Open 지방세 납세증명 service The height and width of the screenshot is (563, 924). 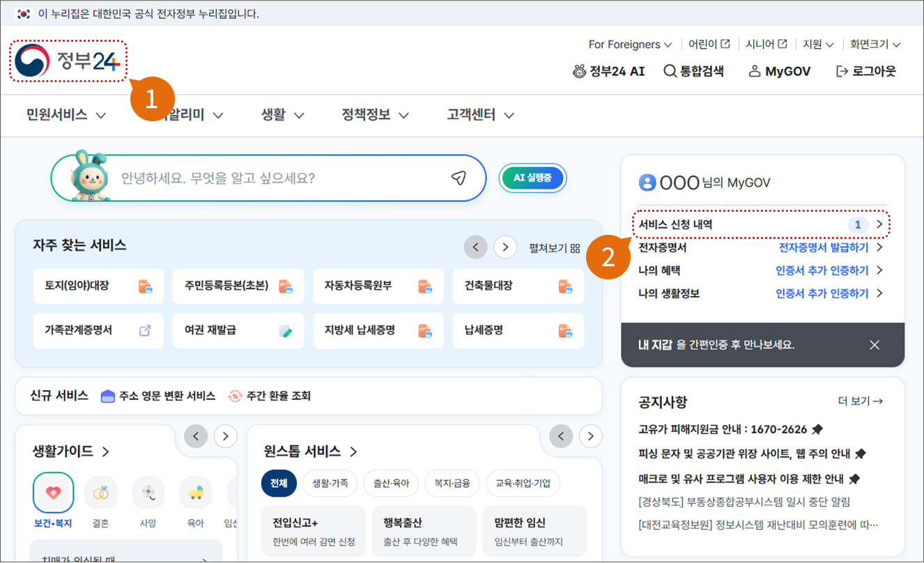[378, 330]
